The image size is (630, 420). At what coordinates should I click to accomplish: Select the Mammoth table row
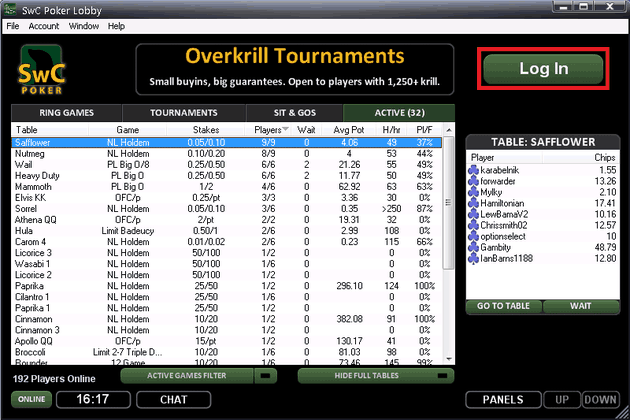point(227,187)
